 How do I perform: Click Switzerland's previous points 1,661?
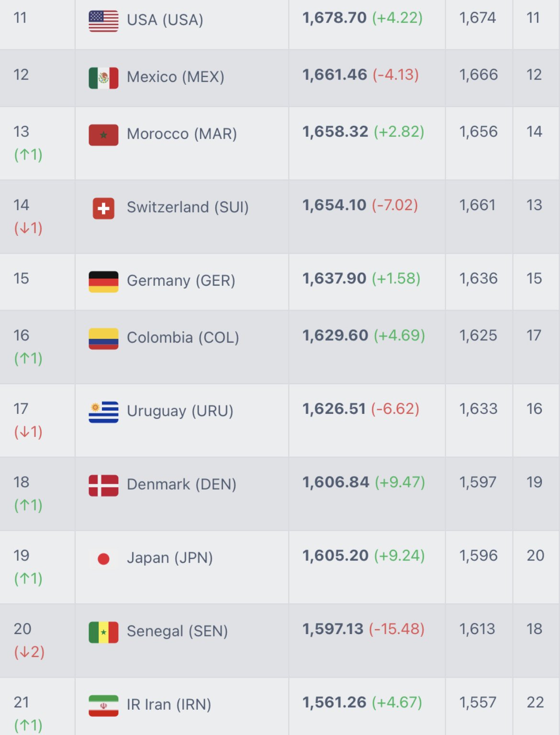477,205
